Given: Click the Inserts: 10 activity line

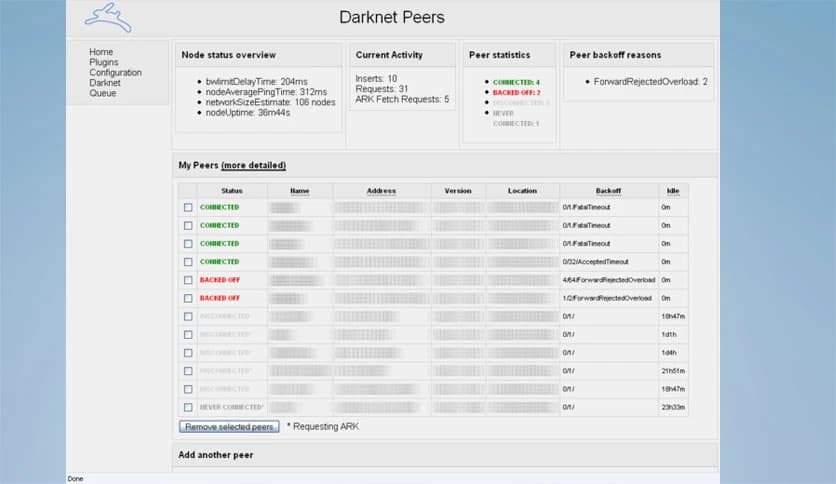Looking at the screenshot, I should (x=376, y=78).
